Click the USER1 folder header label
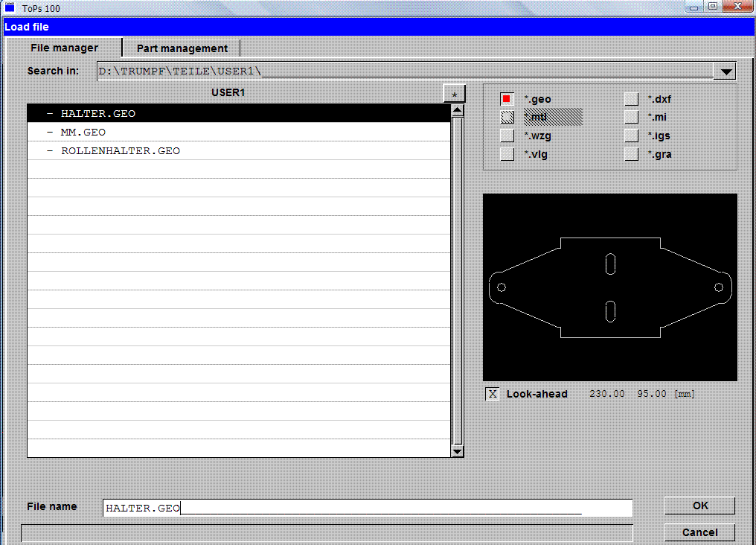The width and height of the screenshot is (756, 545). click(228, 92)
